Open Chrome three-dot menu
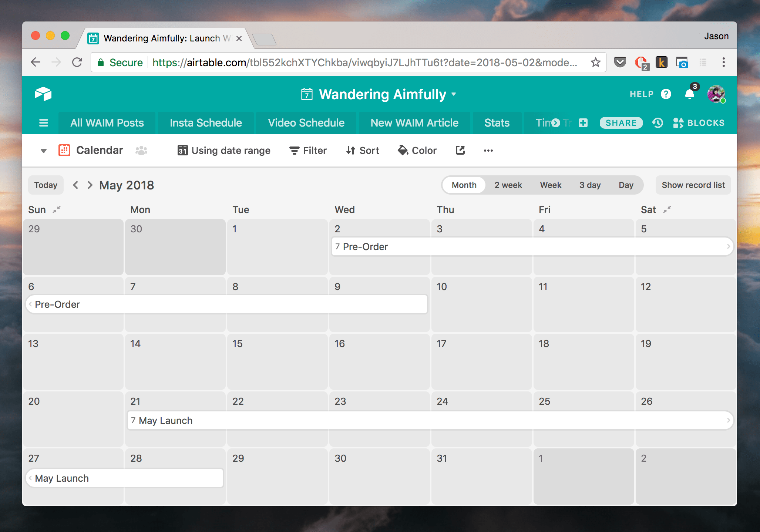This screenshot has height=532, width=760. point(723,62)
